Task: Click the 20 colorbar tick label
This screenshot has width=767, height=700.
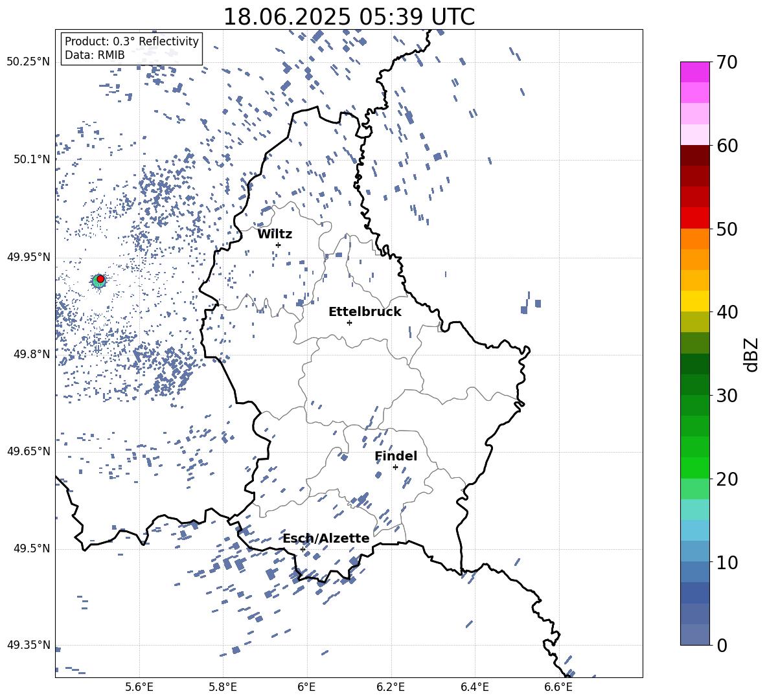Action: [727, 479]
